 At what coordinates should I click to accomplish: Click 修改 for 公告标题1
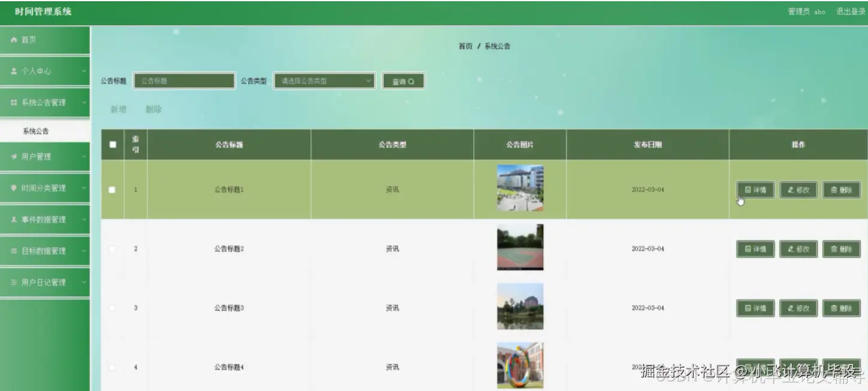799,190
